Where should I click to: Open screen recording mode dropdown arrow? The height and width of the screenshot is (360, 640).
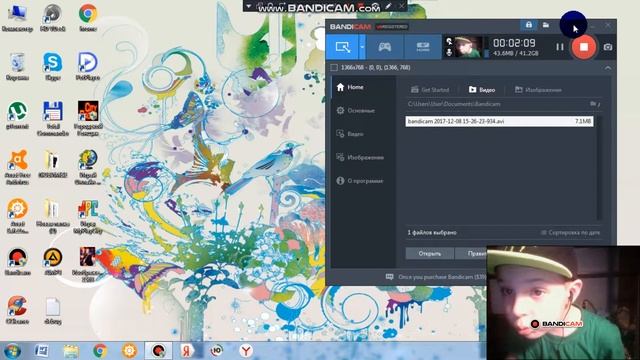point(362,47)
